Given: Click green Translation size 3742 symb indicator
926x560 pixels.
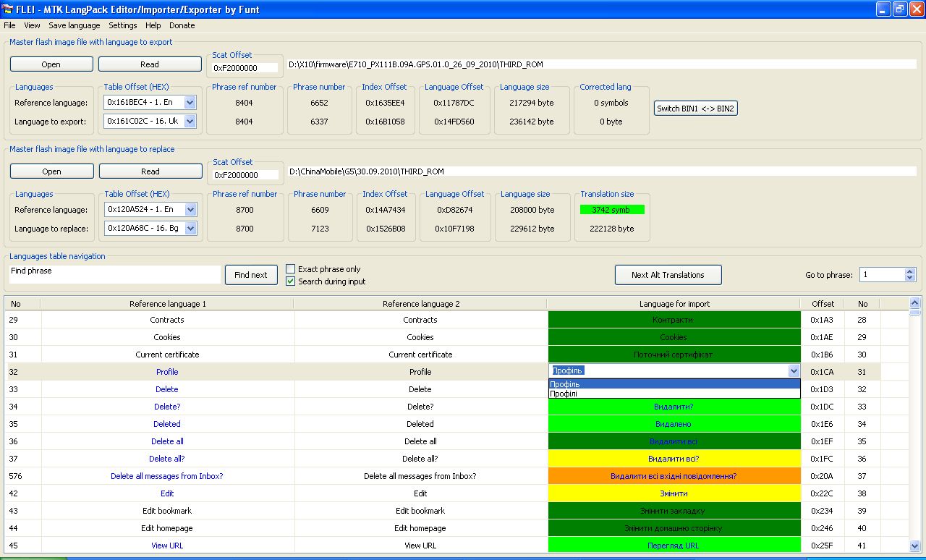Looking at the screenshot, I should point(611,210).
